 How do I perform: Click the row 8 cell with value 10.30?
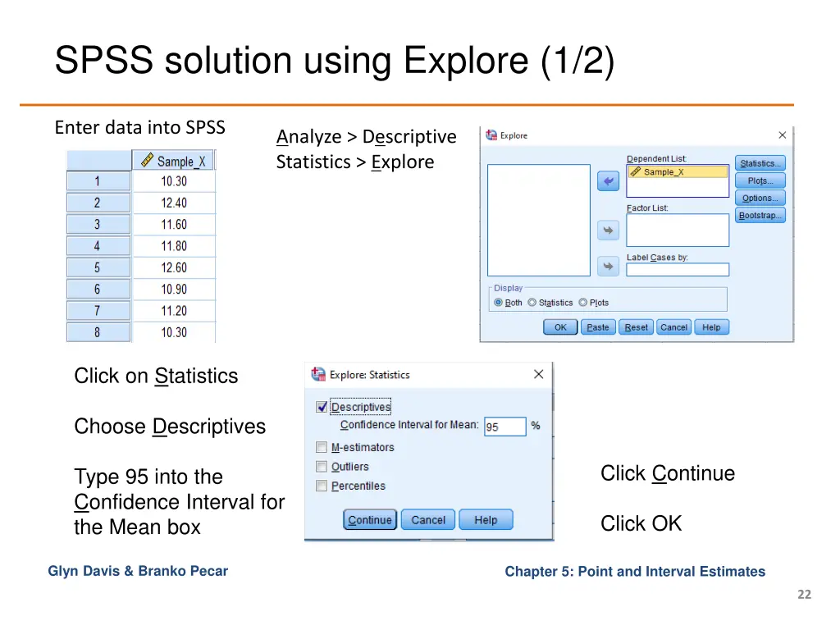[x=174, y=332]
